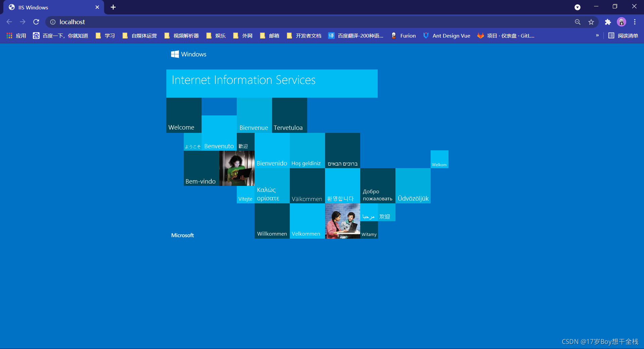Click the Добро пожаловать tile
Screen dimensions: 644x349
pos(378,186)
